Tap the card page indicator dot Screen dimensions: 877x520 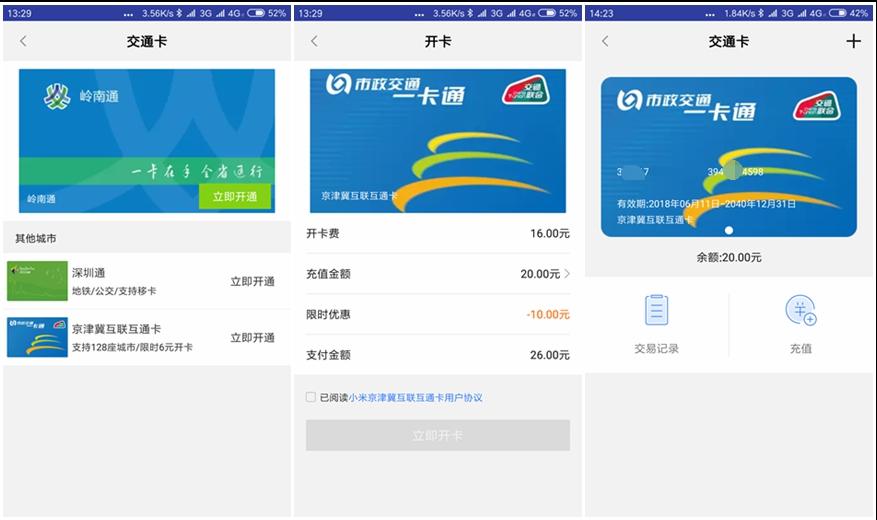click(729, 230)
